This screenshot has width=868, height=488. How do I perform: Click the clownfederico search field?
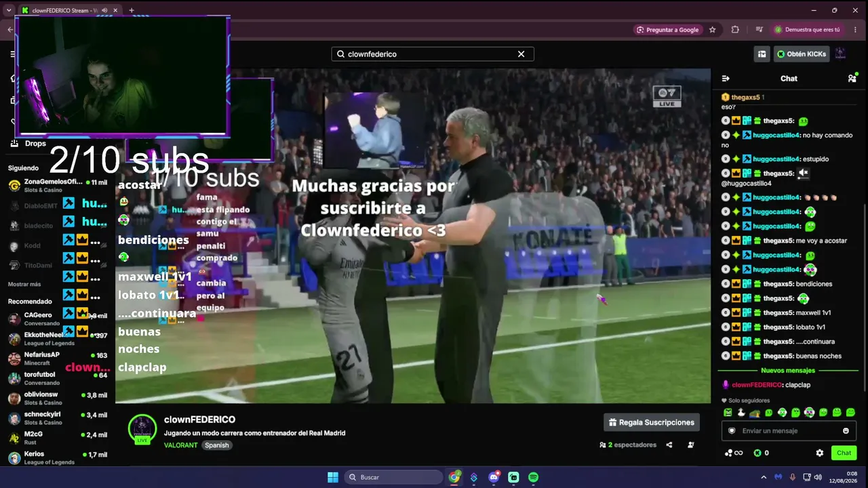point(432,54)
